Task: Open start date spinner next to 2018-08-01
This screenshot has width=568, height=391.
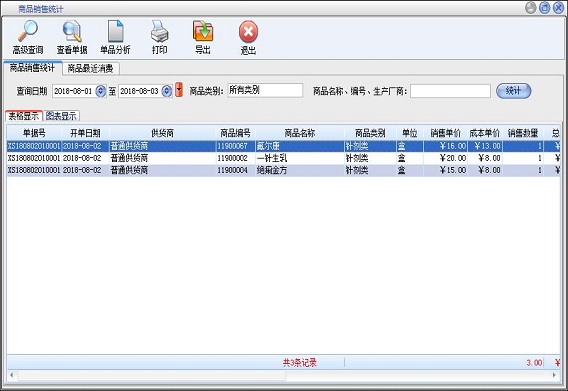Action: click(x=100, y=91)
